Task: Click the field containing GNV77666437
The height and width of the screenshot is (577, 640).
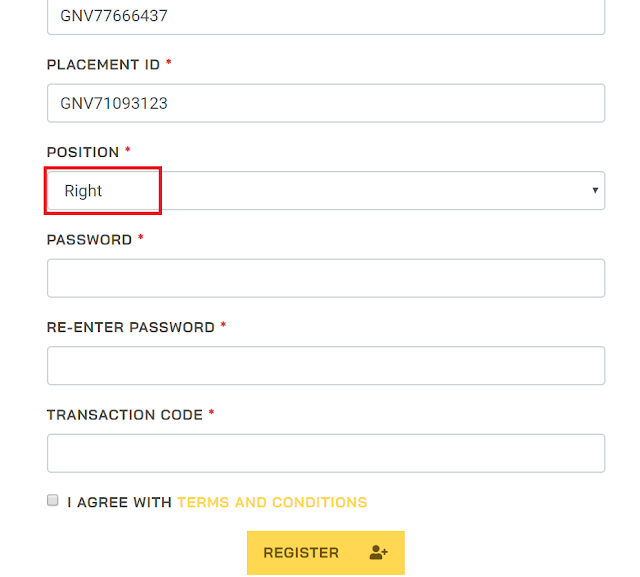Action: pos(326,16)
